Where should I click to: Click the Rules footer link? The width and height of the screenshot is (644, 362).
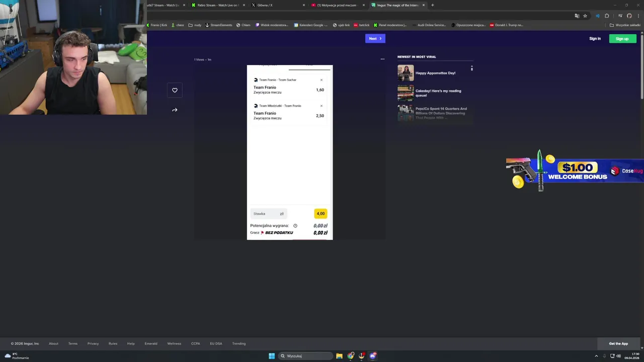(x=113, y=343)
